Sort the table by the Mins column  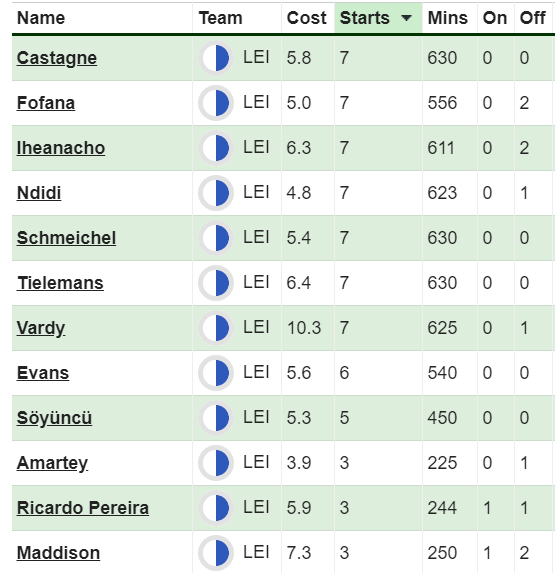point(448,18)
